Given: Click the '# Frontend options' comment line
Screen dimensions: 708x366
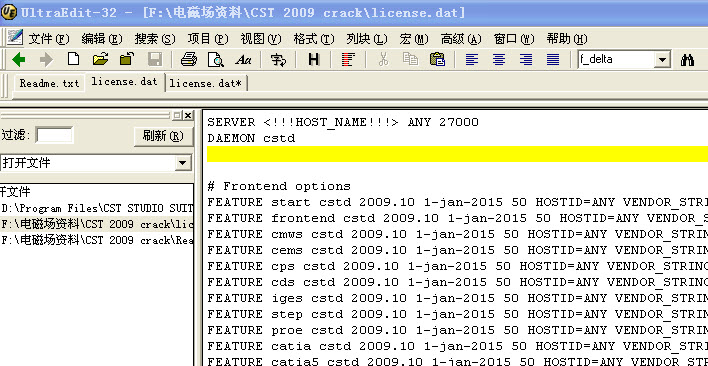Looking at the screenshot, I should click(279, 186).
